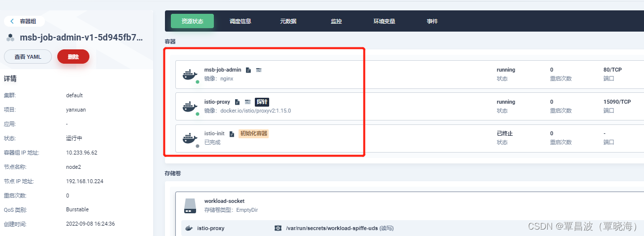Image resolution: width=644 pixels, height=236 pixels.
Task: Click the 已终止 status of istio-init
Action: click(x=505, y=134)
